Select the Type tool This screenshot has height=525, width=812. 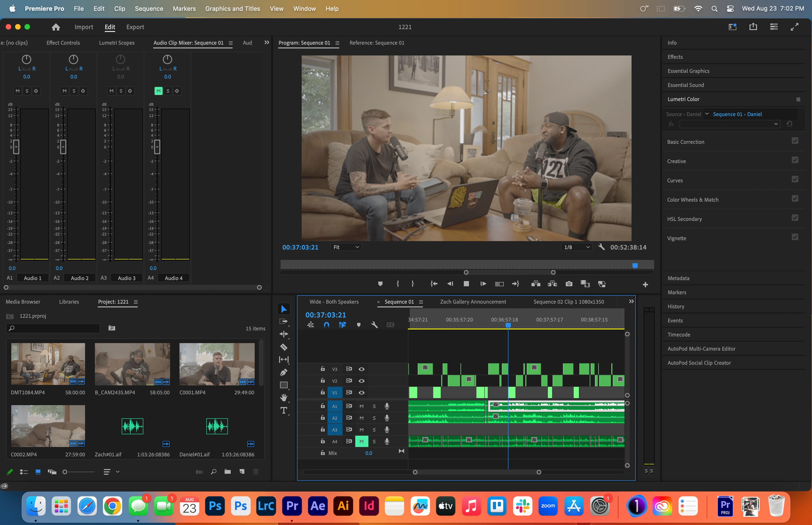(284, 411)
